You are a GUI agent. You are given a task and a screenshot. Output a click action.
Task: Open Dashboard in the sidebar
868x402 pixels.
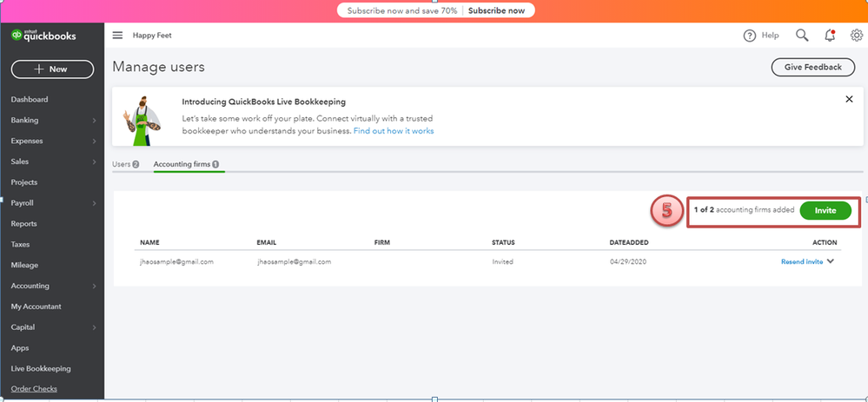tap(30, 100)
